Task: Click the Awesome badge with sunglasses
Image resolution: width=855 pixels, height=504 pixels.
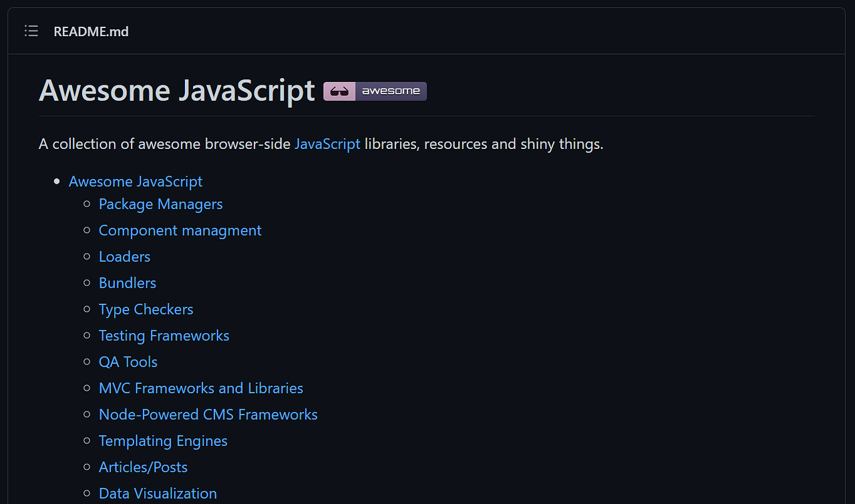Action: [375, 91]
